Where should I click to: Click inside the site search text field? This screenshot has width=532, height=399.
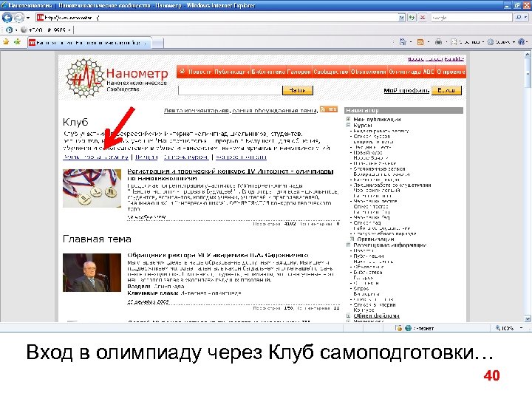click(x=230, y=90)
